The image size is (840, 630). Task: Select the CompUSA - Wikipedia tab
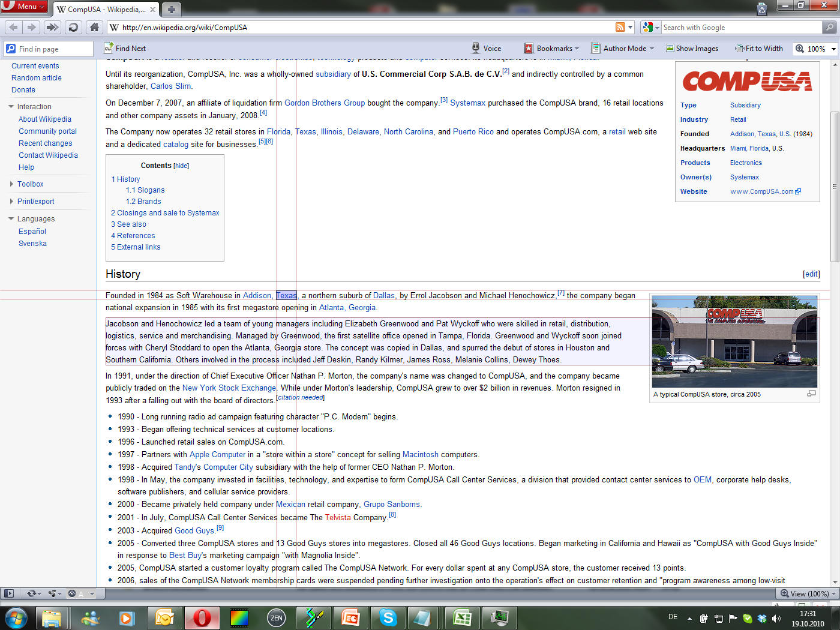tap(106, 10)
